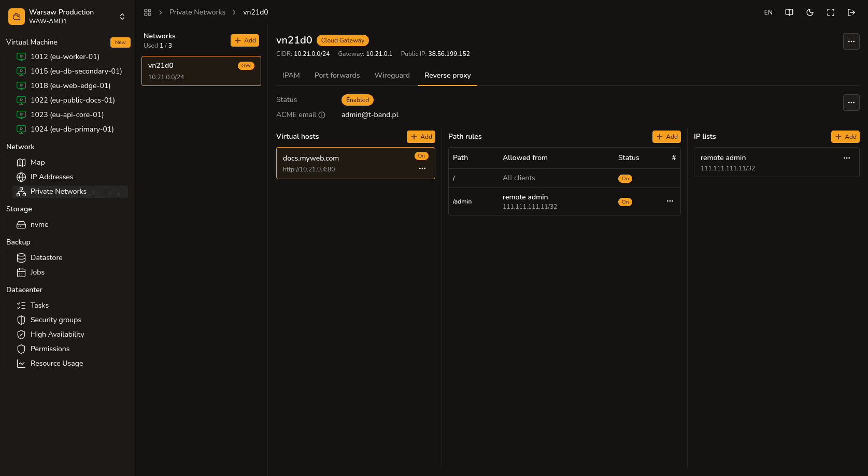Toggle dark mode moon icon

[x=810, y=12]
